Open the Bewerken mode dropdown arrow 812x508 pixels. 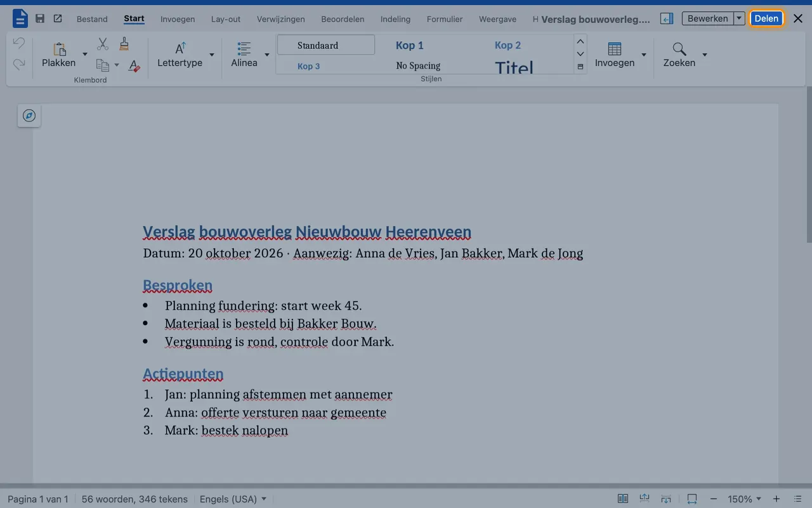pyautogui.click(x=739, y=18)
